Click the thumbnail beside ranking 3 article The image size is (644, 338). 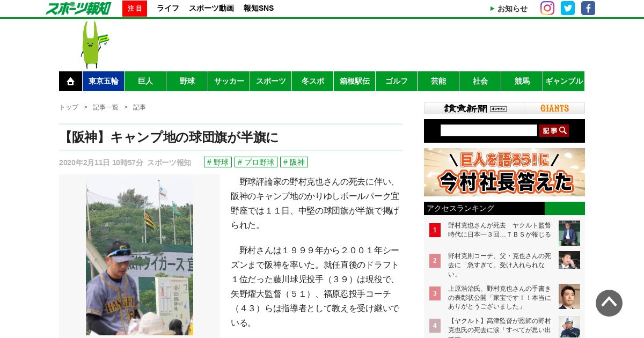(569, 296)
